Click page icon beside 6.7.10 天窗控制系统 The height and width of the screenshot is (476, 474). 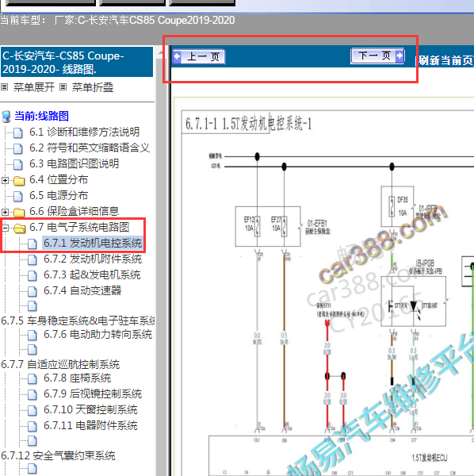(32, 410)
